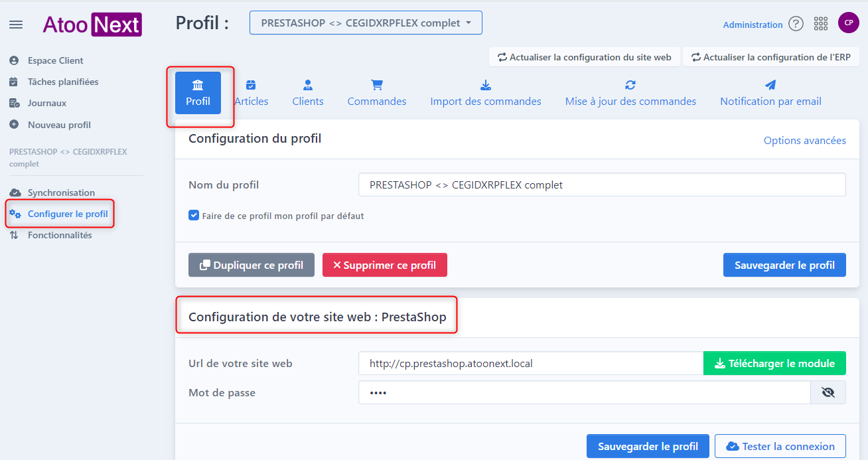Image resolution: width=868 pixels, height=460 pixels.
Task: Click the Import des commandes download icon
Action: (x=486, y=85)
